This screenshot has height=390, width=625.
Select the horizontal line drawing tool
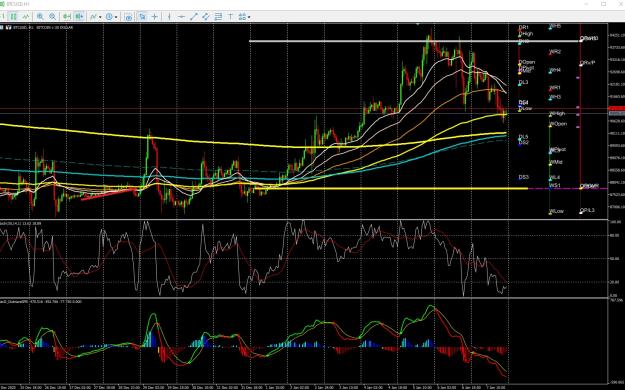click(181, 17)
